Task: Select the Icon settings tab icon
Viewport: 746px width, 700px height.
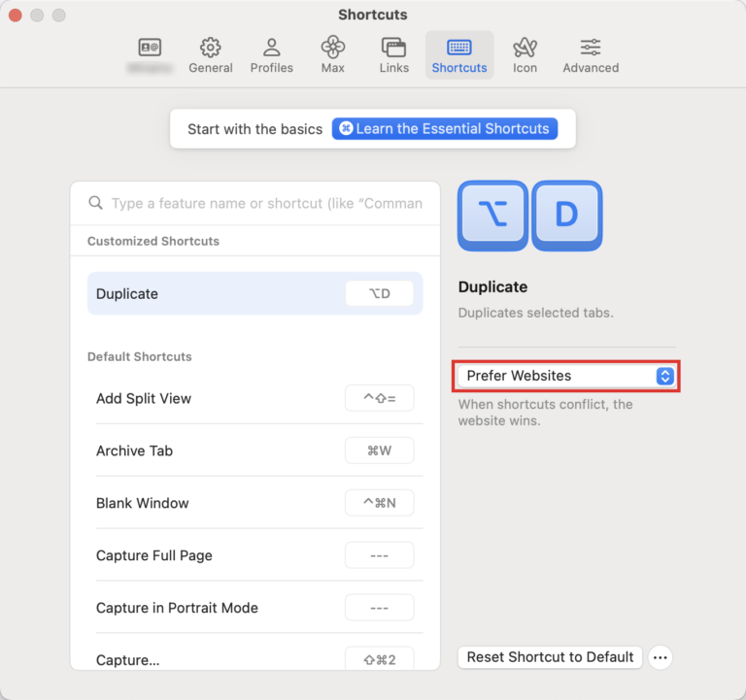Action: point(525,48)
